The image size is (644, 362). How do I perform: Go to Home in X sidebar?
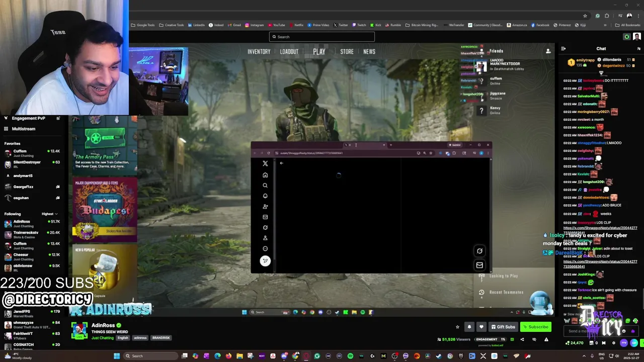pos(265,175)
